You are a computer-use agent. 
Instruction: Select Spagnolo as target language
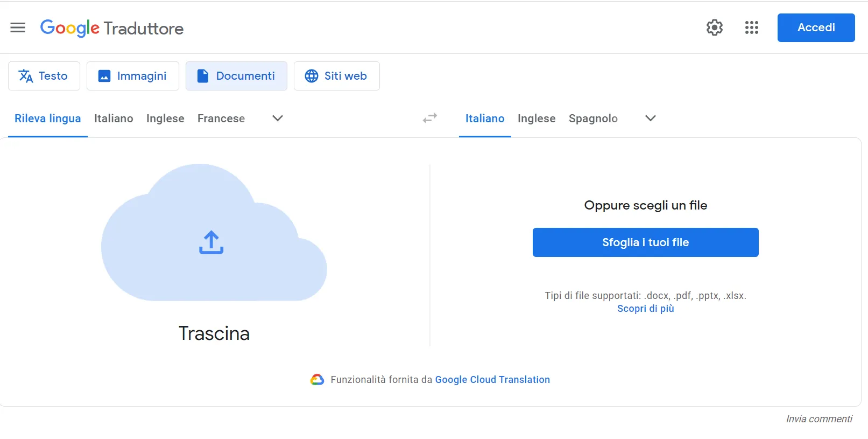point(593,119)
